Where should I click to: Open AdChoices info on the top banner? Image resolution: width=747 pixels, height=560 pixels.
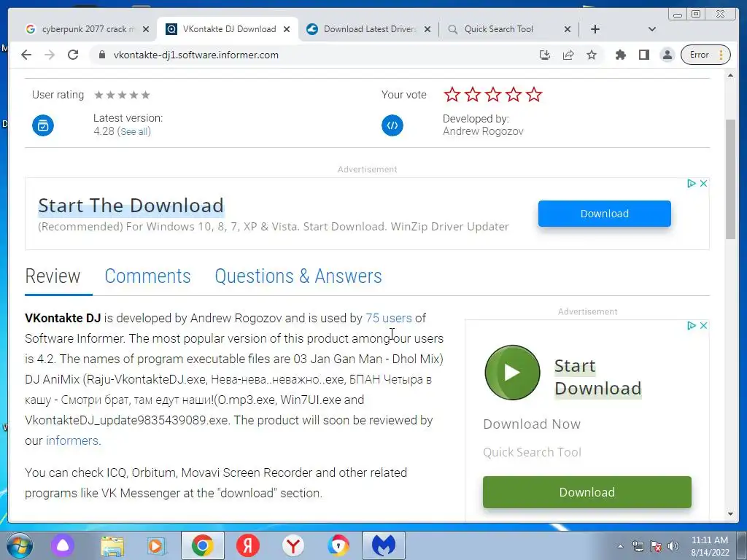coord(692,183)
